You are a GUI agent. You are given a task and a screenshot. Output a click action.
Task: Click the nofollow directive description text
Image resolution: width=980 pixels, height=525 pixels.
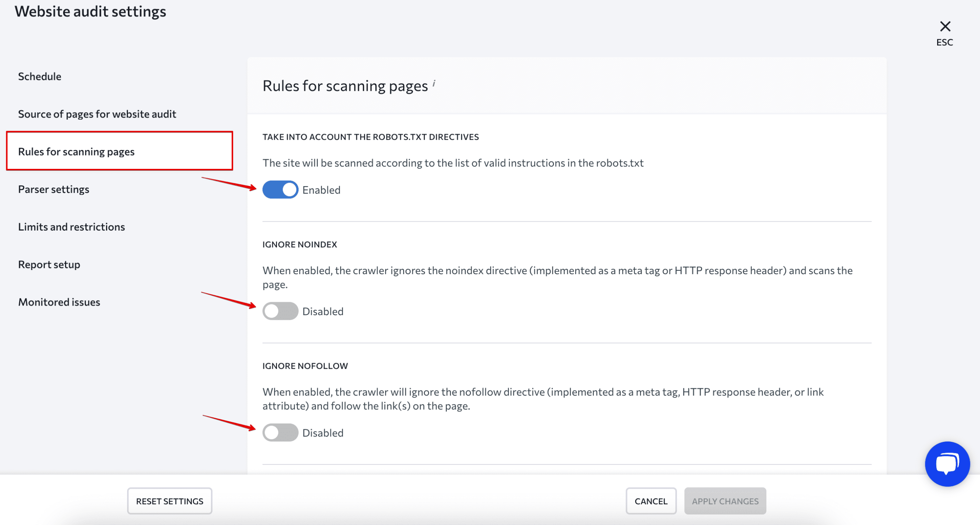tap(543, 399)
